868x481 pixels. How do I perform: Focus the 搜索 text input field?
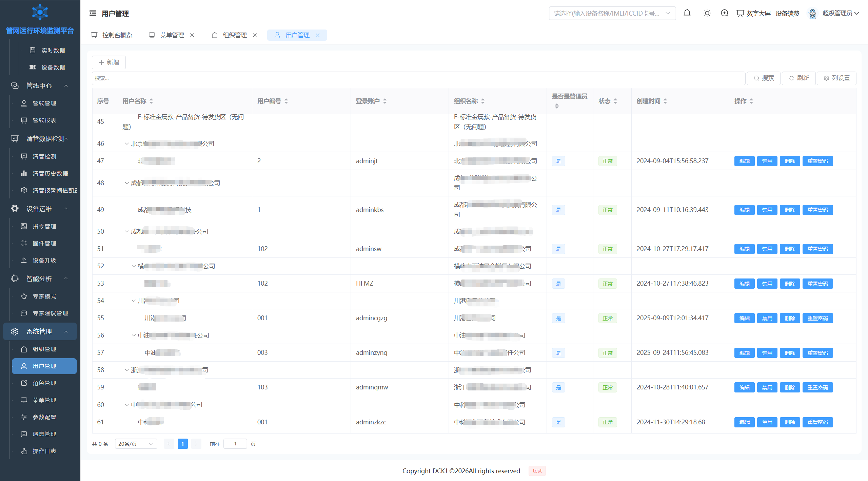tap(418, 78)
